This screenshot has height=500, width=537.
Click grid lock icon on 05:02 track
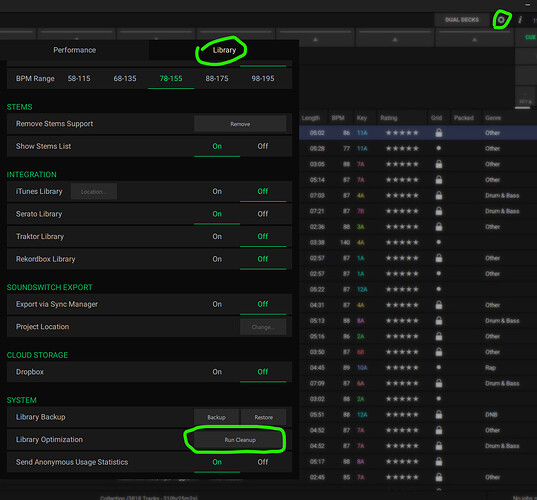[438, 133]
